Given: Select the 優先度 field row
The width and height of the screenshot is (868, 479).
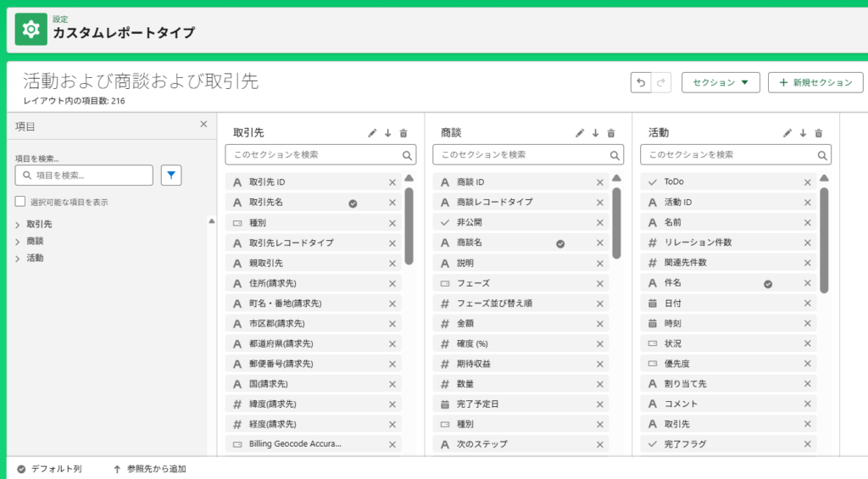Looking at the screenshot, I should 728,364.
